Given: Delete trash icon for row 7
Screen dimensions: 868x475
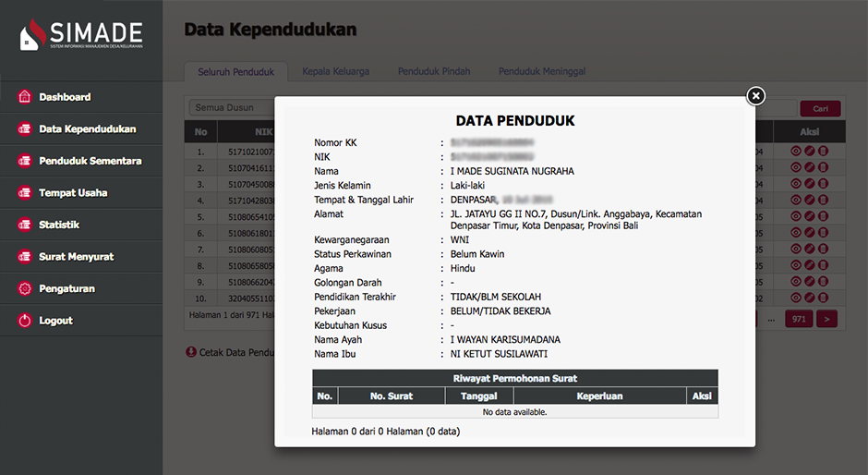Looking at the screenshot, I should 823,249.
